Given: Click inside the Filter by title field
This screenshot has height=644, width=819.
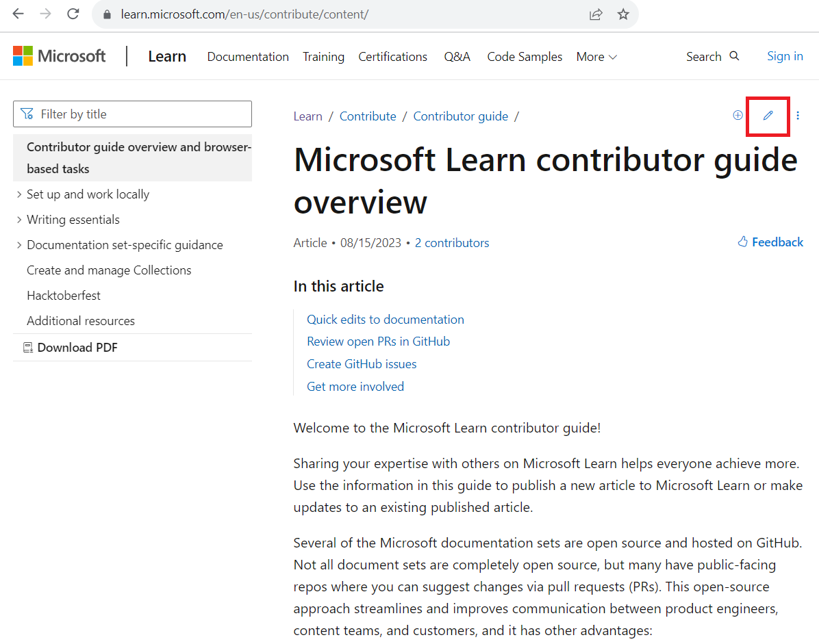Looking at the screenshot, I should point(137,114).
